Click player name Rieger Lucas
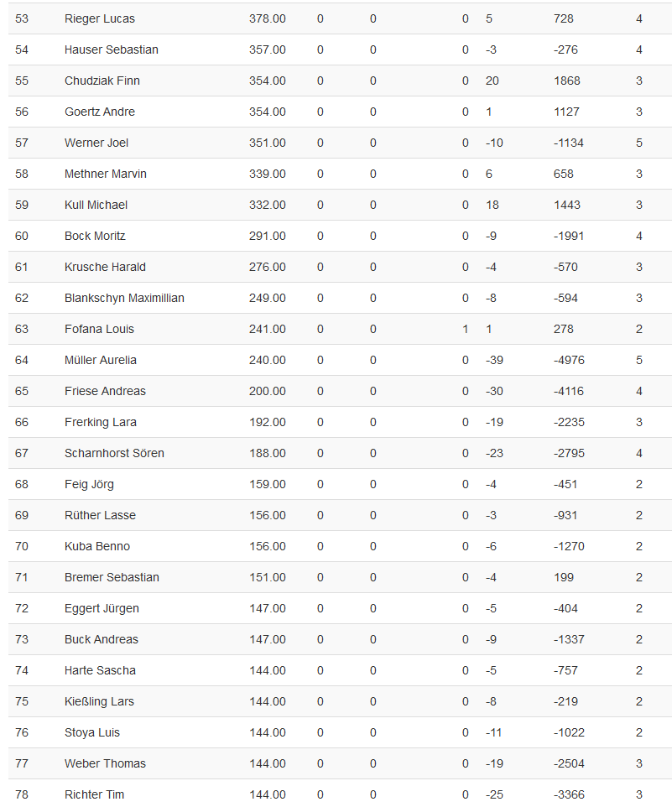The image size is (672, 807). [99, 18]
